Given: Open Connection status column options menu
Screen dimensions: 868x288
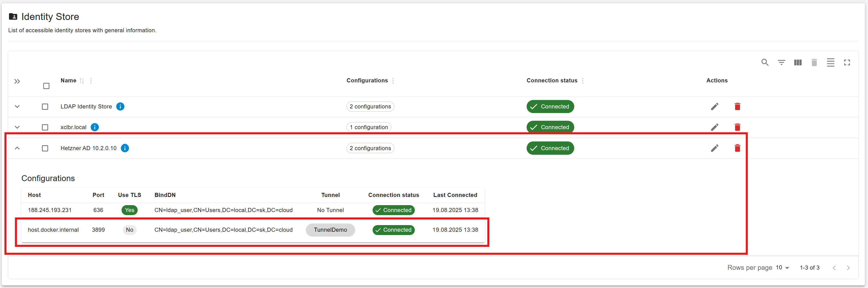Looking at the screenshot, I should 582,81.
